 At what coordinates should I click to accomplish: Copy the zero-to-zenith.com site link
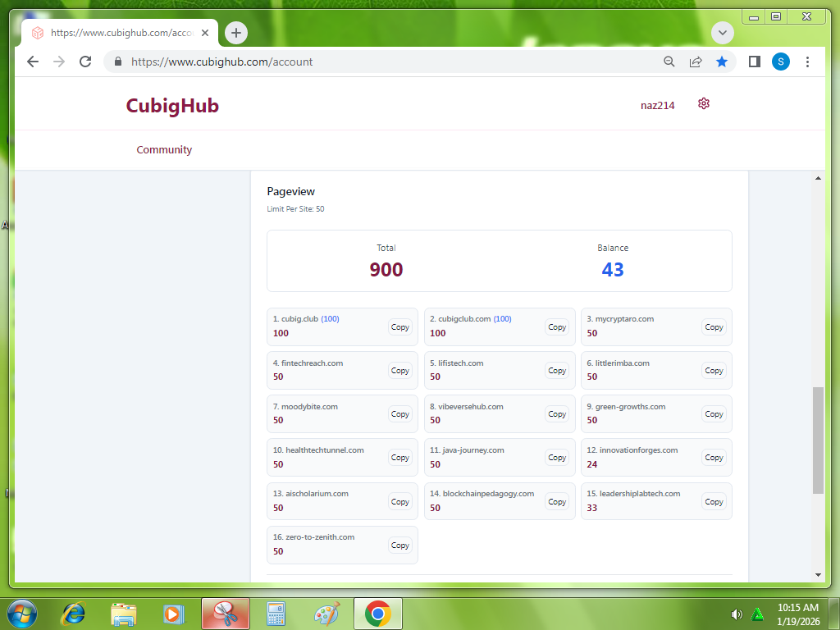[x=399, y=546]
